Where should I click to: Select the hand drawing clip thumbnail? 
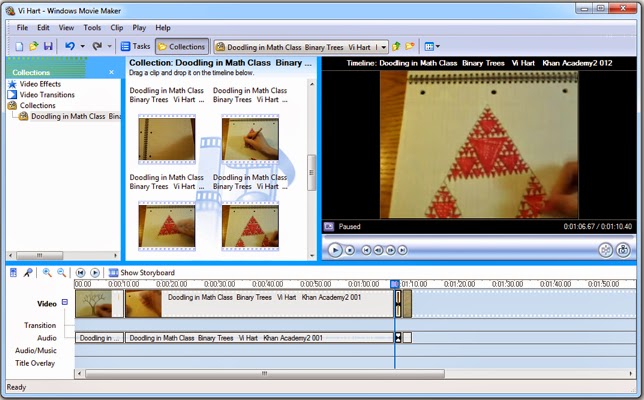pyautogui.click(x=250, y=139)
